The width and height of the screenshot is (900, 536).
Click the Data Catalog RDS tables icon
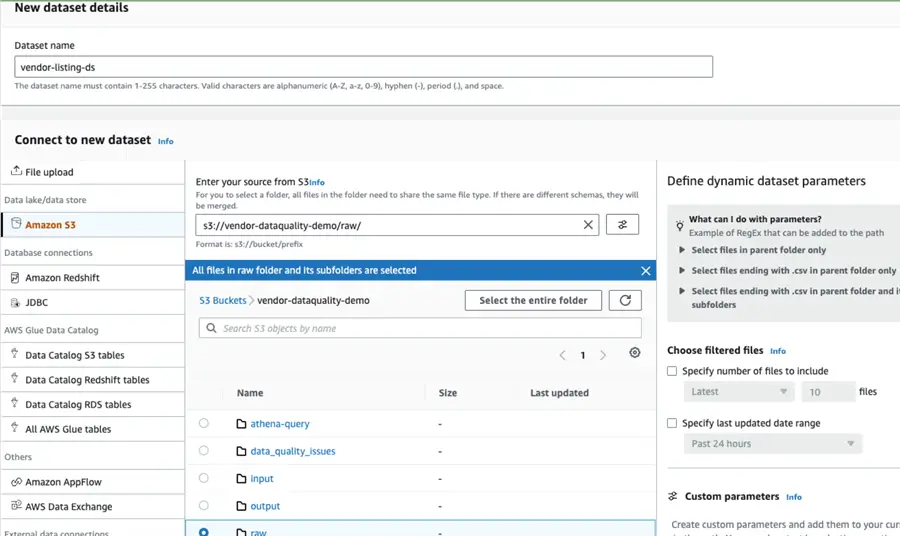15,403
